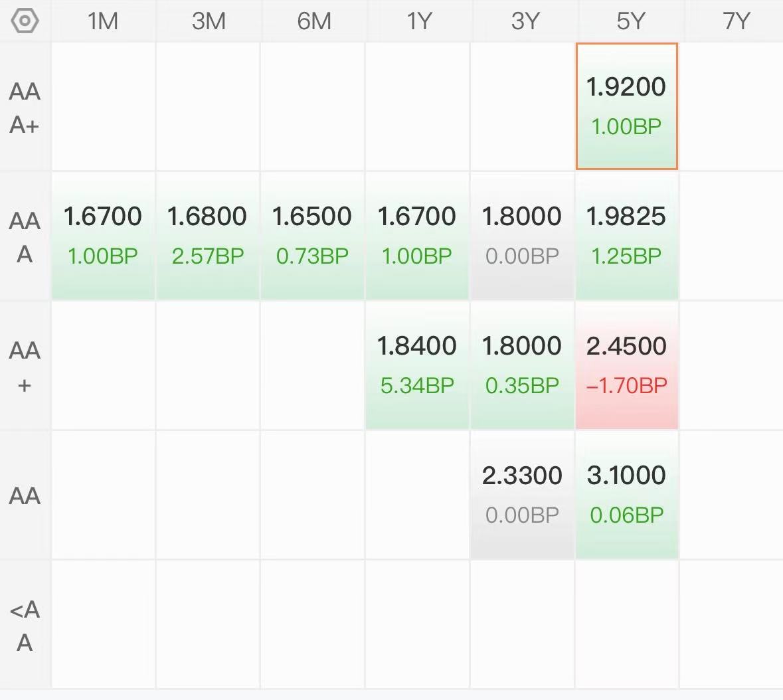Click the AAA 5Y cell 1.9825
Screen dimensions: 783x700
tap(627, 236)
